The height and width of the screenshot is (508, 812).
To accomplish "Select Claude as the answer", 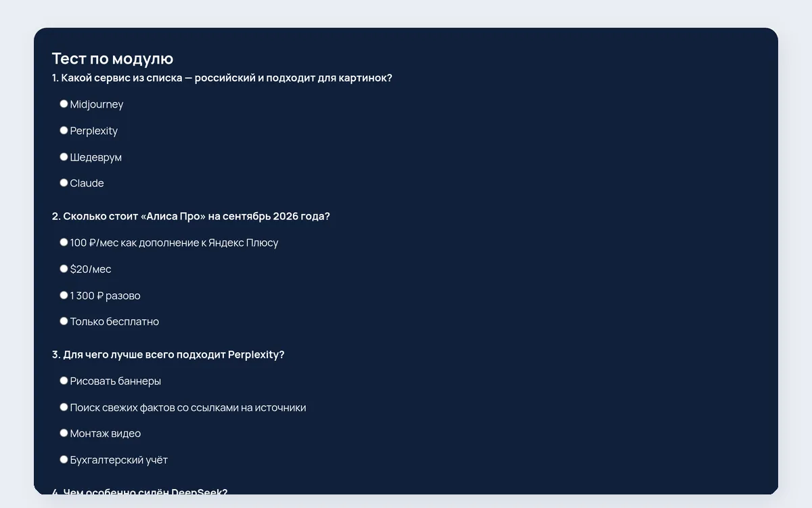I will tap(64, 182).
